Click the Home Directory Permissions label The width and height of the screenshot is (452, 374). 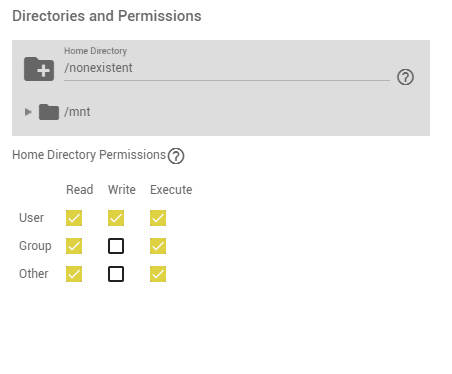click(x=89, y=155)
